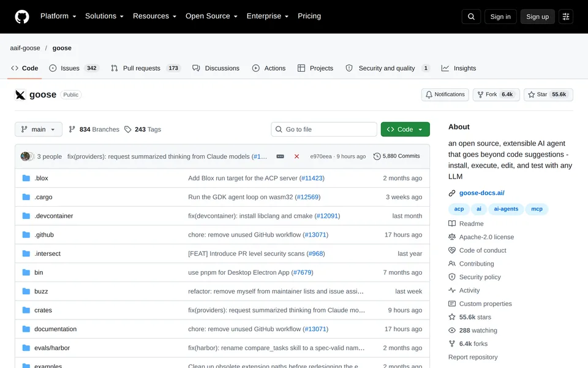Expand the Platform menu
Screen dimensions: 588x368
pos(58,16)
